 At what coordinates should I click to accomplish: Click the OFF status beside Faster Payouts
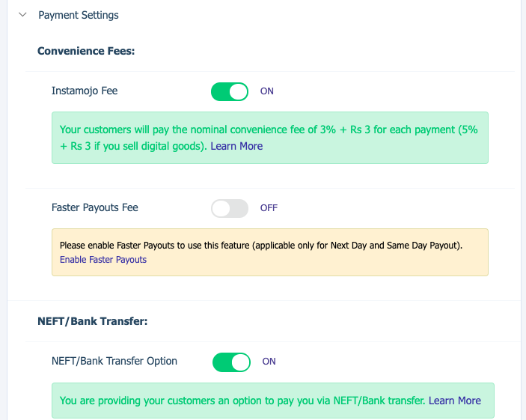[269, 208]
